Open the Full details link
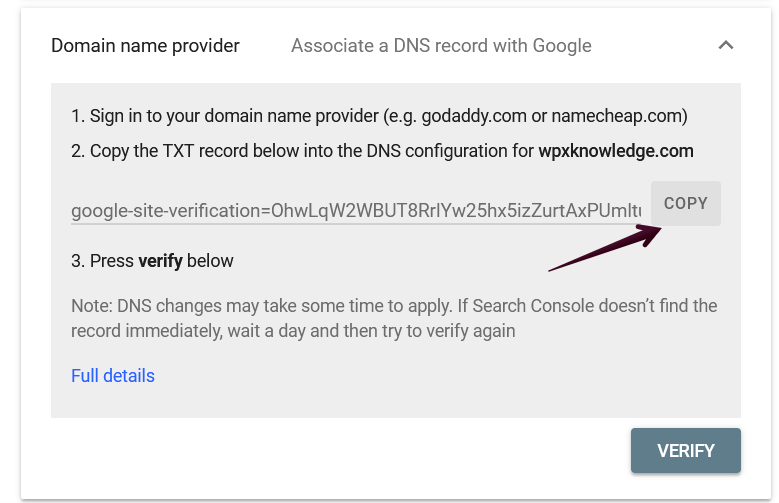The height and width of the screenshot is (503, 779). click(113, 376)
